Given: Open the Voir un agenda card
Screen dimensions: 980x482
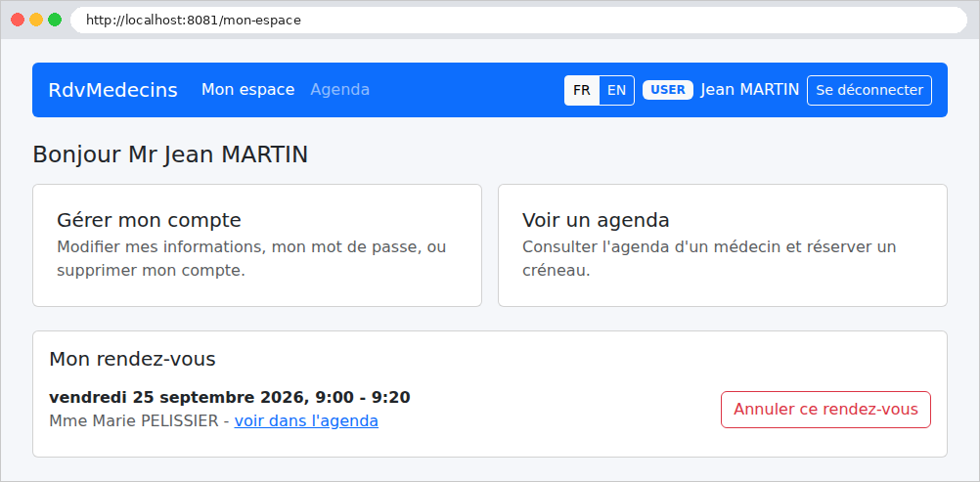Looking at the screenshot, I should (x=723, y=245).
